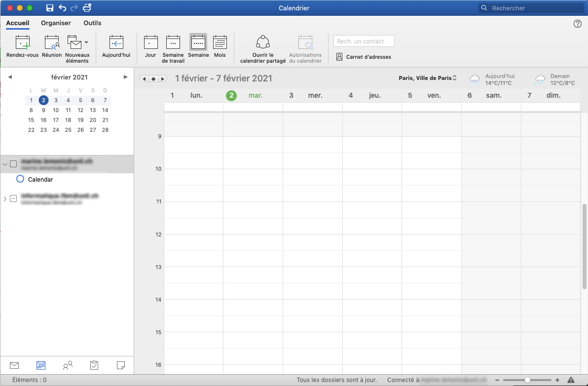Create a new Rendez-vous
This screenshot has height=386, width=588.
[x=22, y=47]
